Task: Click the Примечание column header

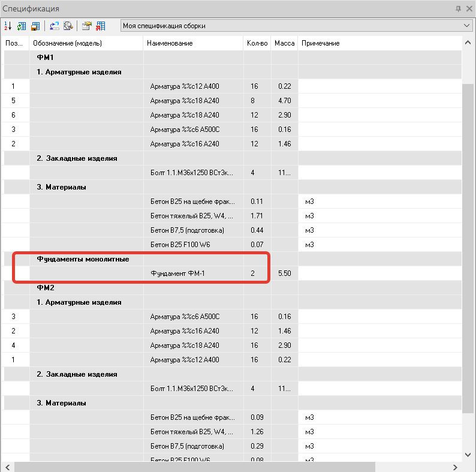Action: point(320,43)
